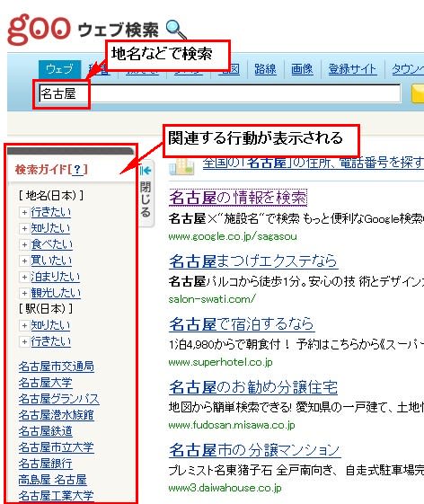
Task: Open the 観光したい link
Action: point(56,293)
